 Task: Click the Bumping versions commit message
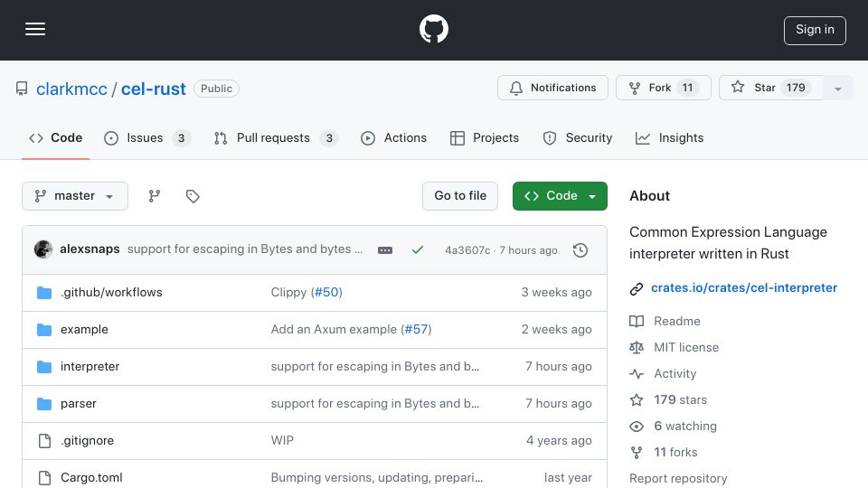(x=376, y=477)
